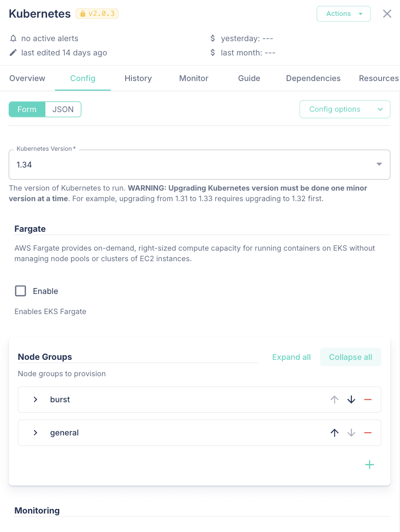Image resolution: width=400 pixels, height=532 pixels.
Task: Click the lock icon in version badge
Action: coord(82,13)
